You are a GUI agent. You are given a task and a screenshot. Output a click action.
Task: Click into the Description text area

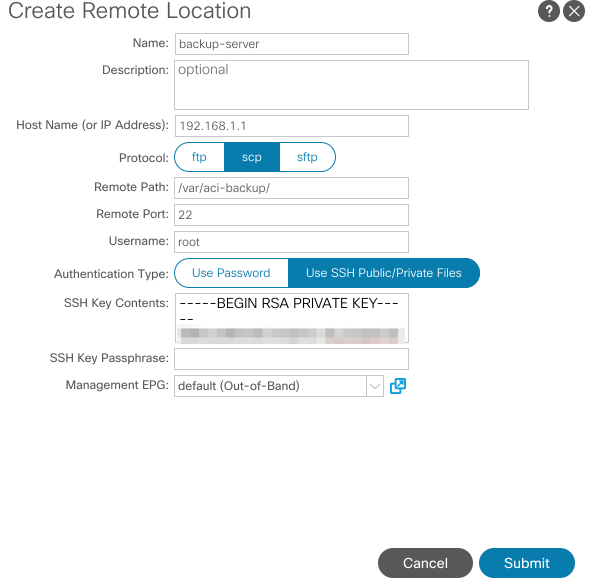click(351, 85)
